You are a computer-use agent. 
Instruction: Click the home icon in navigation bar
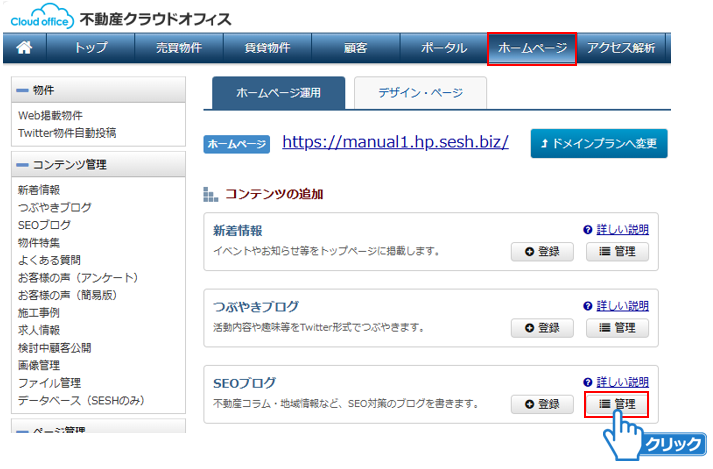coord(25,48)
